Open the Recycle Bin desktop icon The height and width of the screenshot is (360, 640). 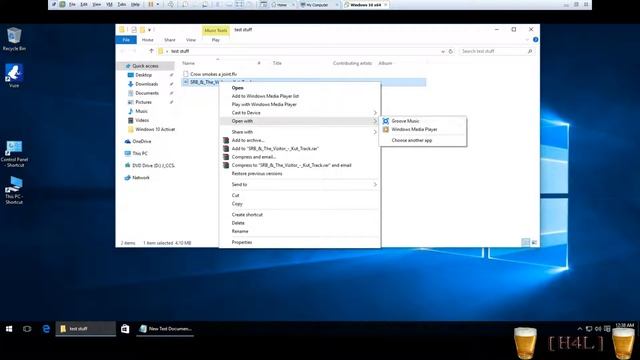(x=14, y=39)
